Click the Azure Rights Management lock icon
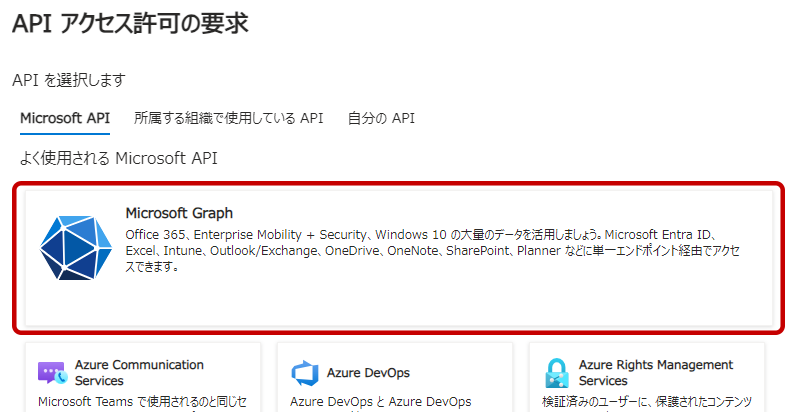This screenshot has height=412, width=789. (x=556, y=373)
